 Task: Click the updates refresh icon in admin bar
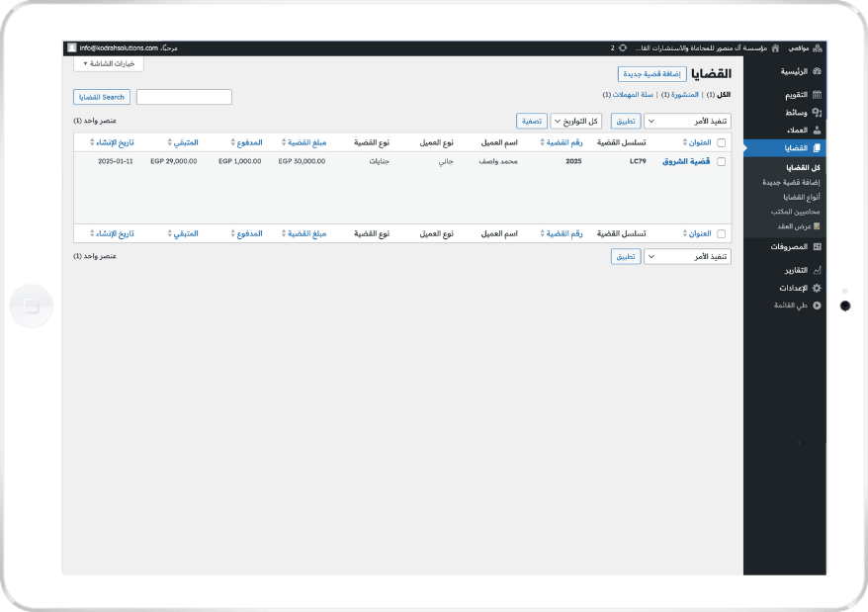pos(623,48)
